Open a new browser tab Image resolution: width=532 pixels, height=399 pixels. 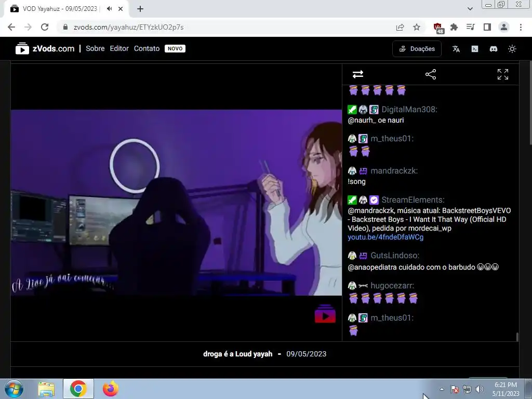[x=140, y=9]
